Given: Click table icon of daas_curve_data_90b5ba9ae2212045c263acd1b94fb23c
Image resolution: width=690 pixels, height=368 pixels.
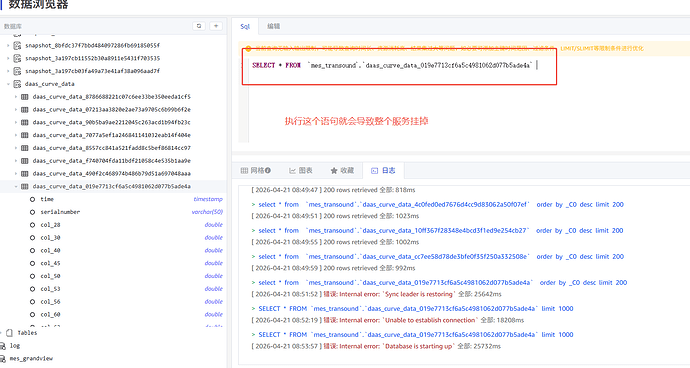Looking at the screenshot, I should (x=25, y=122).
